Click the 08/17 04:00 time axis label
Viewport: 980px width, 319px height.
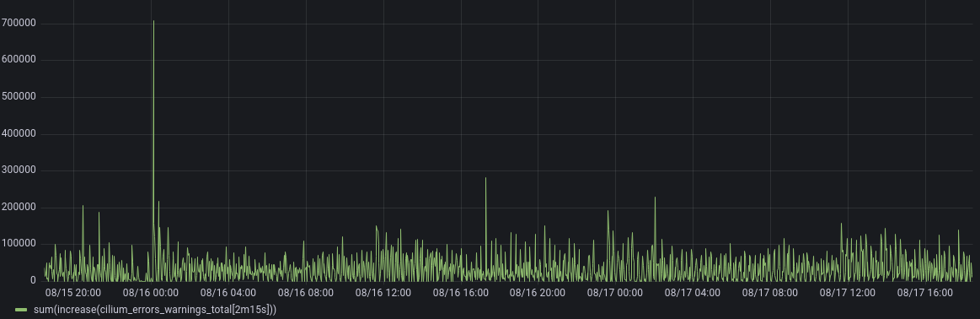point(693,293)
